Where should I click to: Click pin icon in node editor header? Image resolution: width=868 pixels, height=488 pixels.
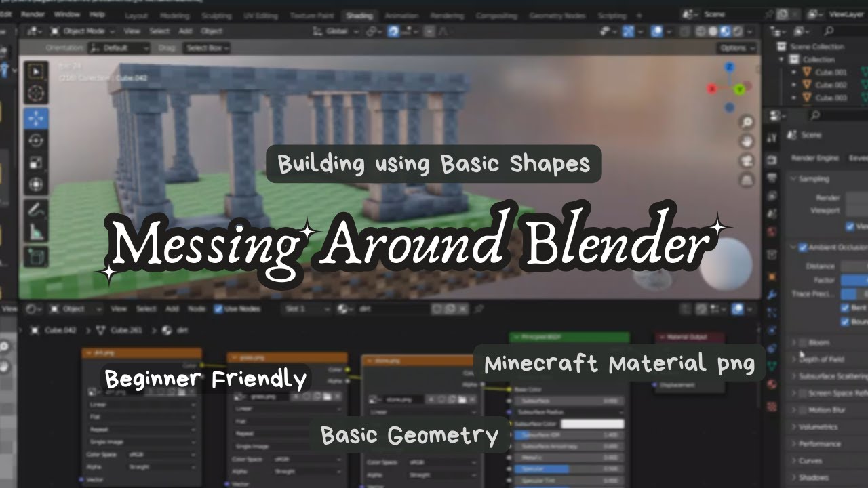[479, 309]
